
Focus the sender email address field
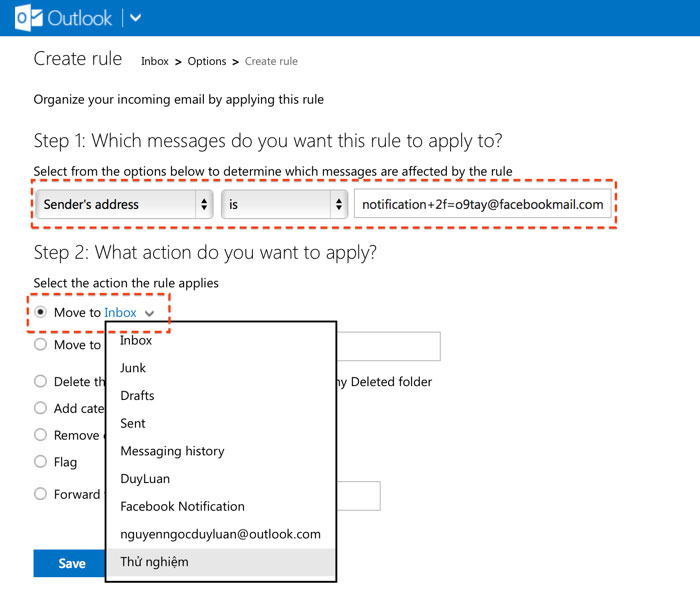tap(483, 204)
